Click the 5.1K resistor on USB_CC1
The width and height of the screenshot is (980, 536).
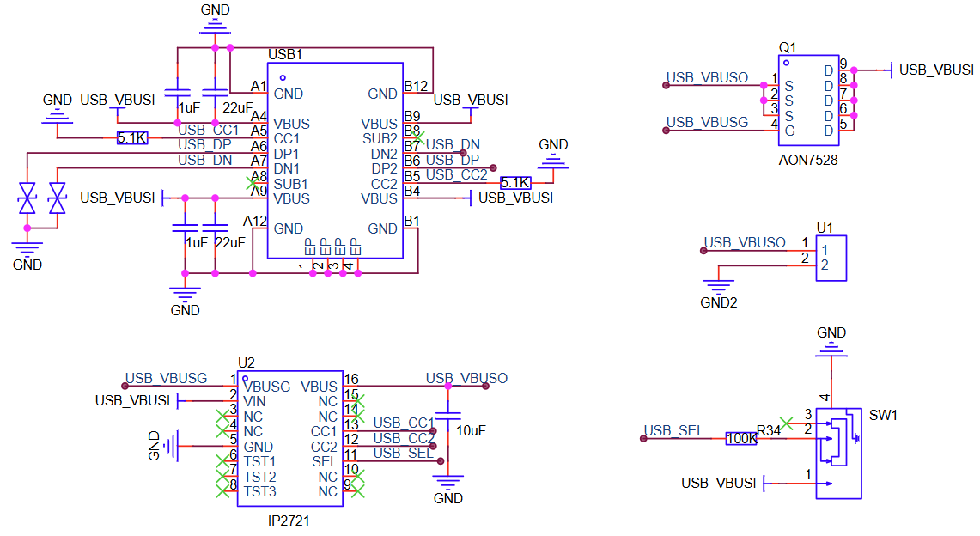tap(133, 137)
